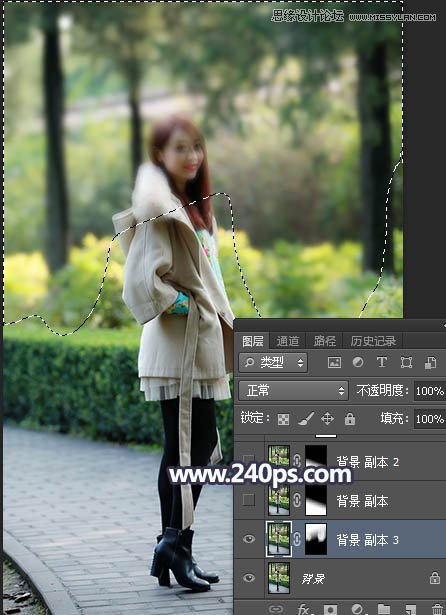Click the 不透明度 opacity value field
This screenshot has width=446, height=615.
tap(430, 391)
